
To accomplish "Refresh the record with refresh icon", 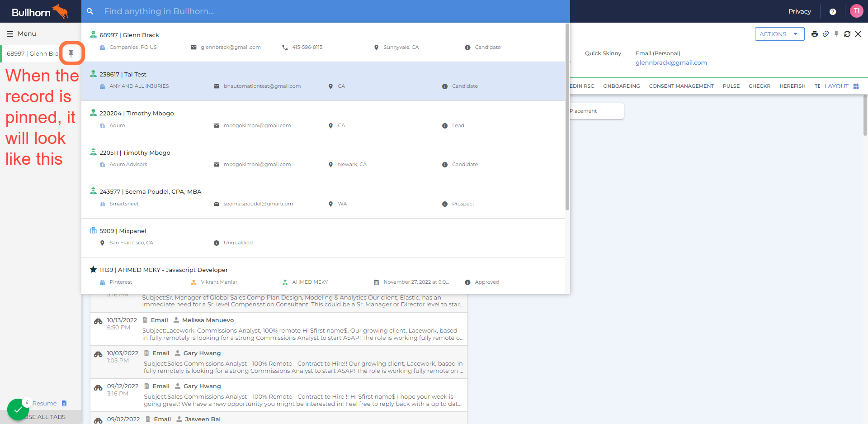I will point(847,34).
